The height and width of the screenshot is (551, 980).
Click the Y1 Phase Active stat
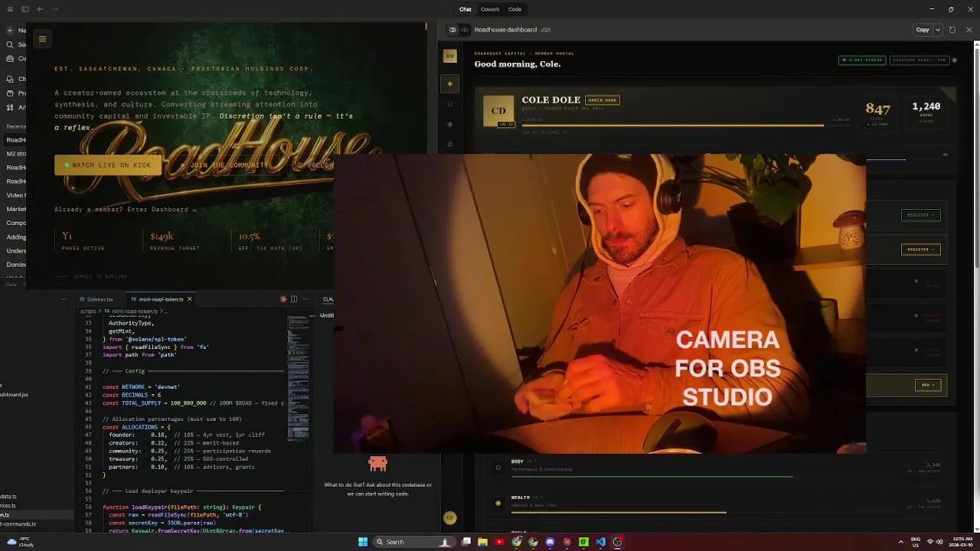point(83,241)
